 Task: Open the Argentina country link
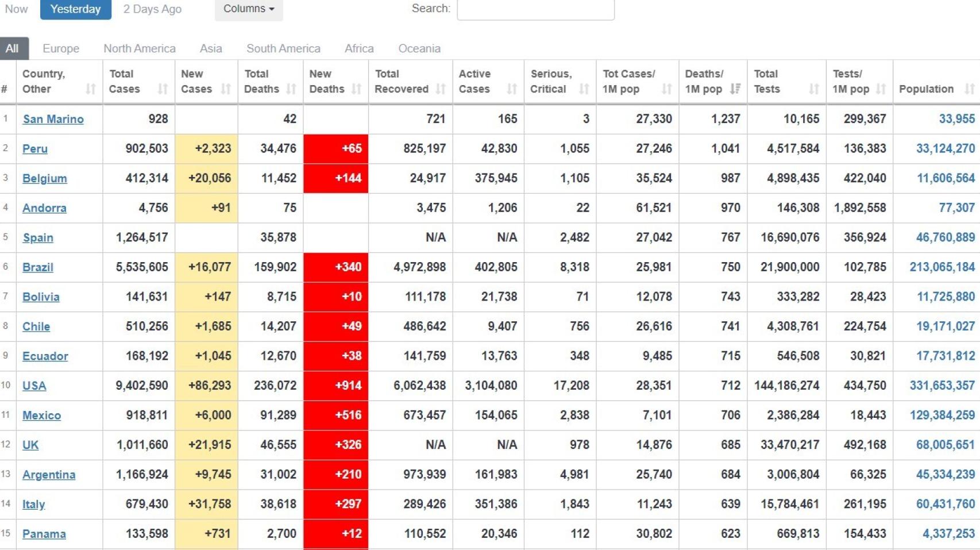click(x=49, y=475)
